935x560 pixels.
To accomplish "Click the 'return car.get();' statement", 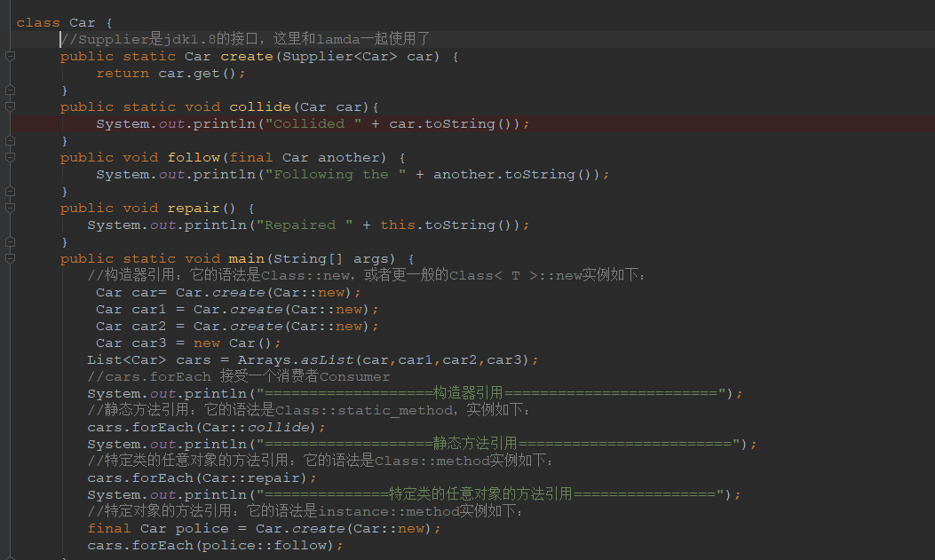I will (170, 74).
